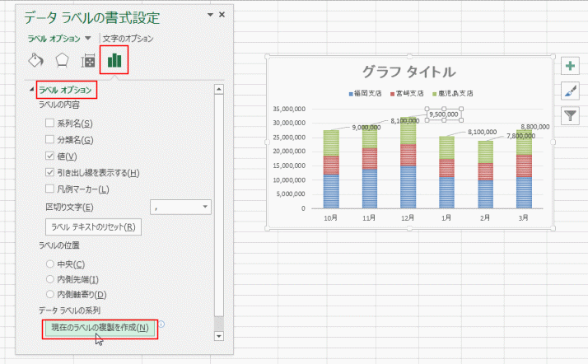The image size is (588, 364).
Task: Switch to the 文字のオプション tab
Action: (x=127, y=38)
